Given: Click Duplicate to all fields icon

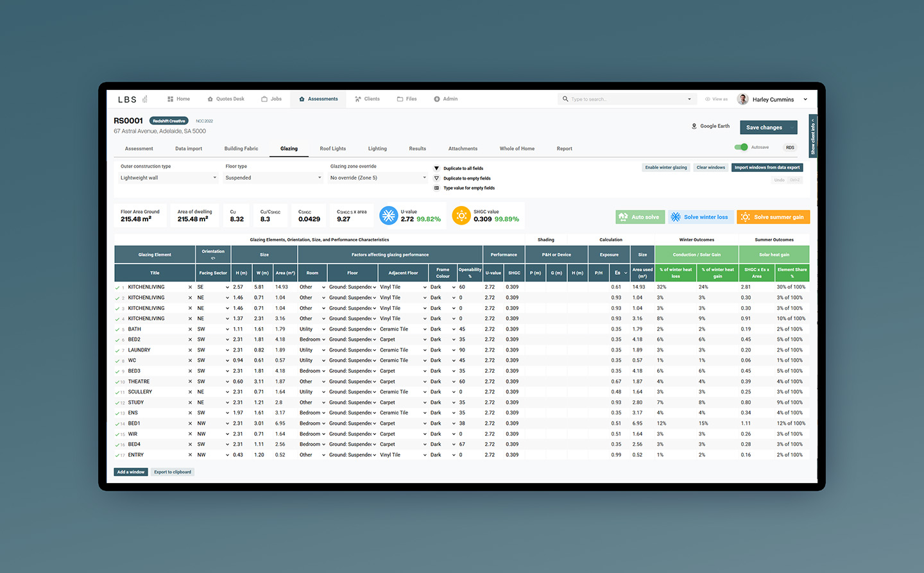Looking at the screenshot, I should point(437,168).
